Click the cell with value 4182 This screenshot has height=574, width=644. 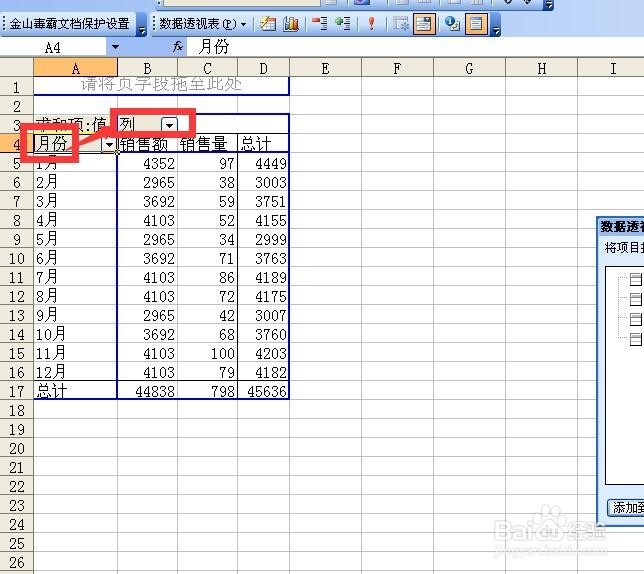263,372
